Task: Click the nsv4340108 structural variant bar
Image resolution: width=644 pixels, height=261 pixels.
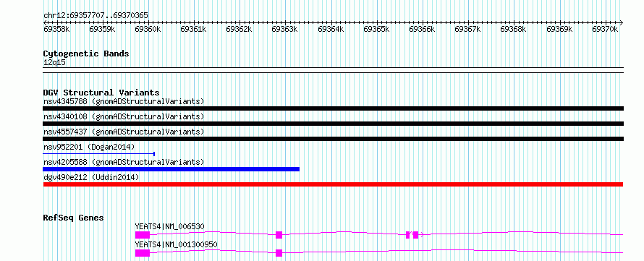Action: point(333,124)
